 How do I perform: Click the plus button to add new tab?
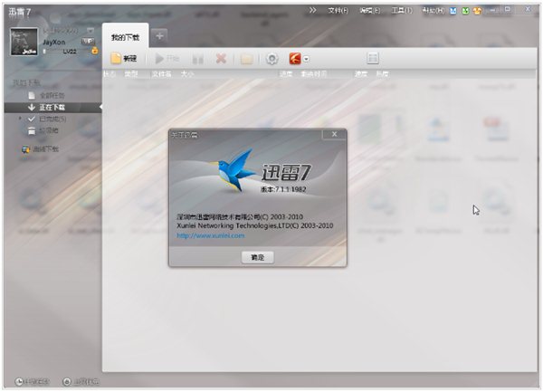coord(159,35)
